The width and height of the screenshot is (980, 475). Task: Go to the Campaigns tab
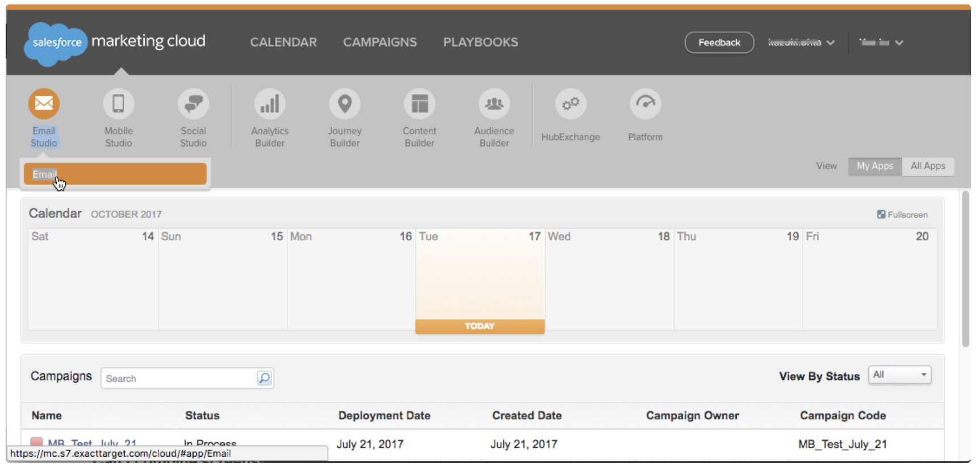pyautogui.click(x=380, y=43)
